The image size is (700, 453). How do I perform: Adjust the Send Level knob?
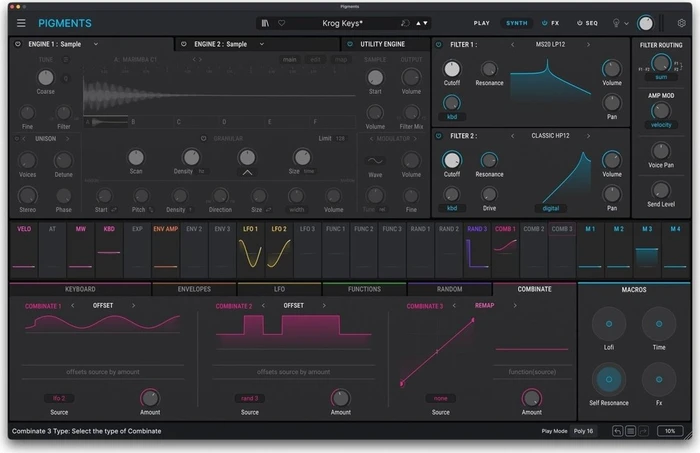pyautogui.click(x=661, y=191)
